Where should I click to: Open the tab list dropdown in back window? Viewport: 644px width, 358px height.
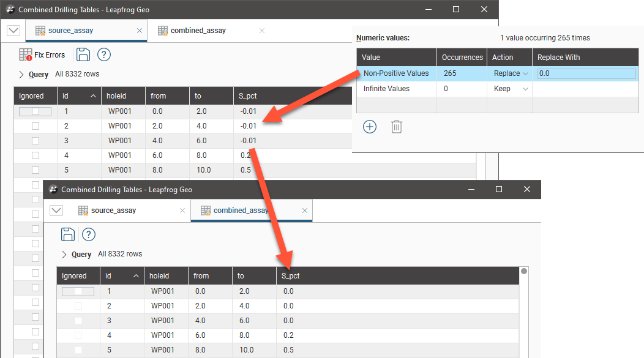13,30
